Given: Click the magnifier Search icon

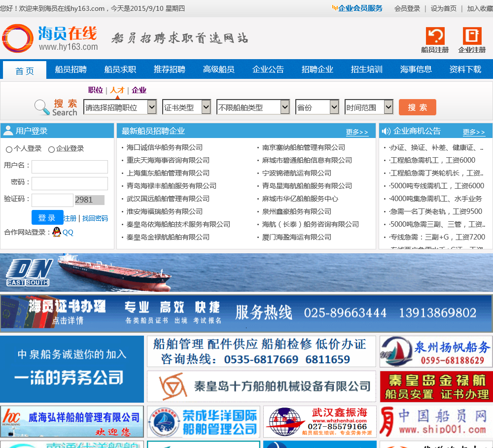Looking at the screenshot, I should [x=41, y=107].
